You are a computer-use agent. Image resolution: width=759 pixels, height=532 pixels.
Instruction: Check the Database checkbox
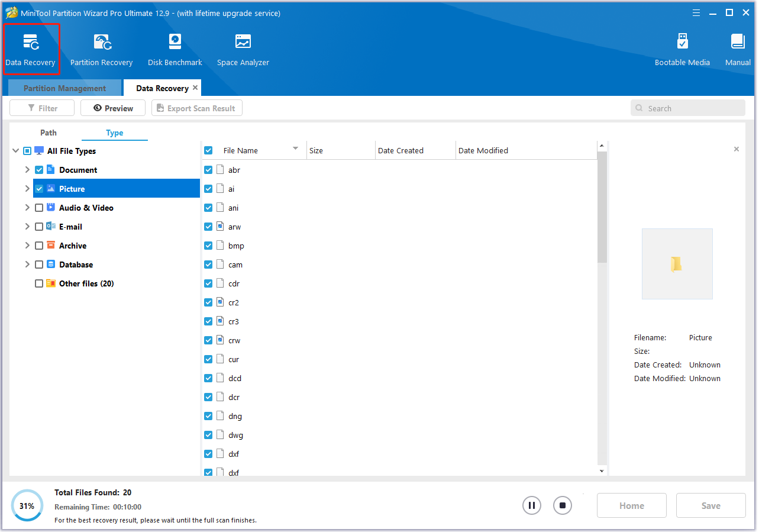39,265
